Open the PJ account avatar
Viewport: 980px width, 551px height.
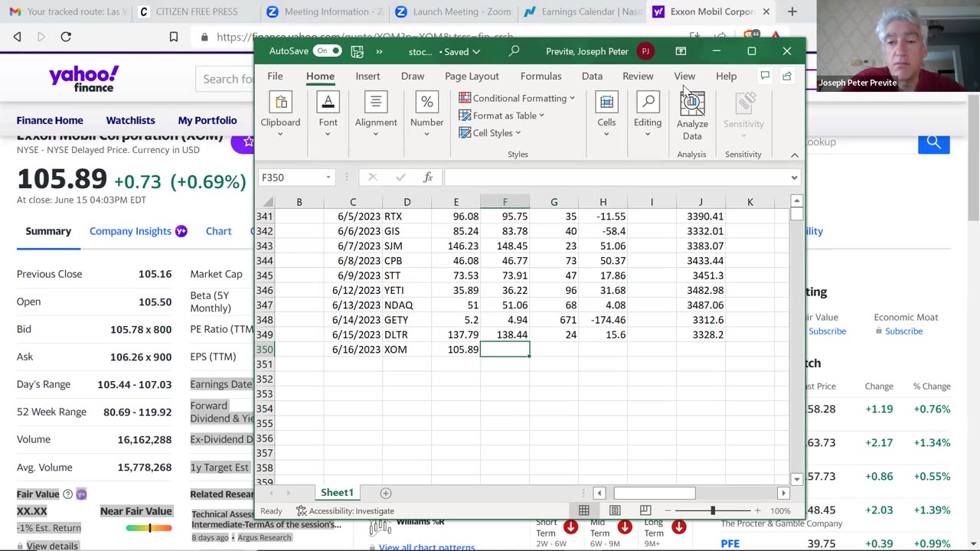(x=645, y=51)
